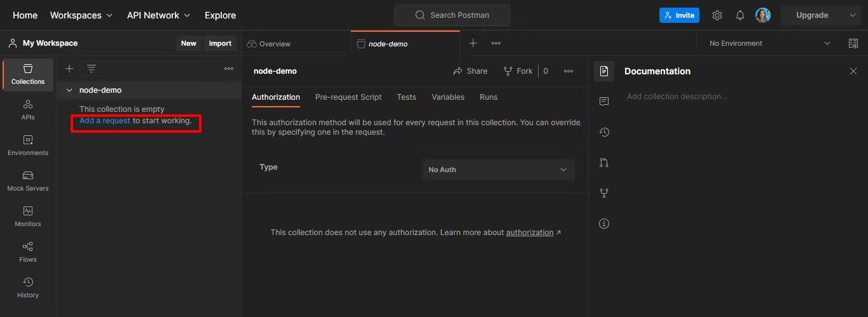Screen dimensions: 868x317
Task: Collapse the node-demo collection tree
Action: pyautogui.click(x=69, y=90)
